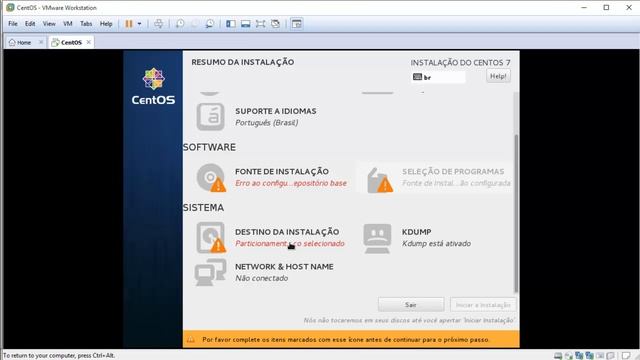Click the Sair button

[411, 304]
